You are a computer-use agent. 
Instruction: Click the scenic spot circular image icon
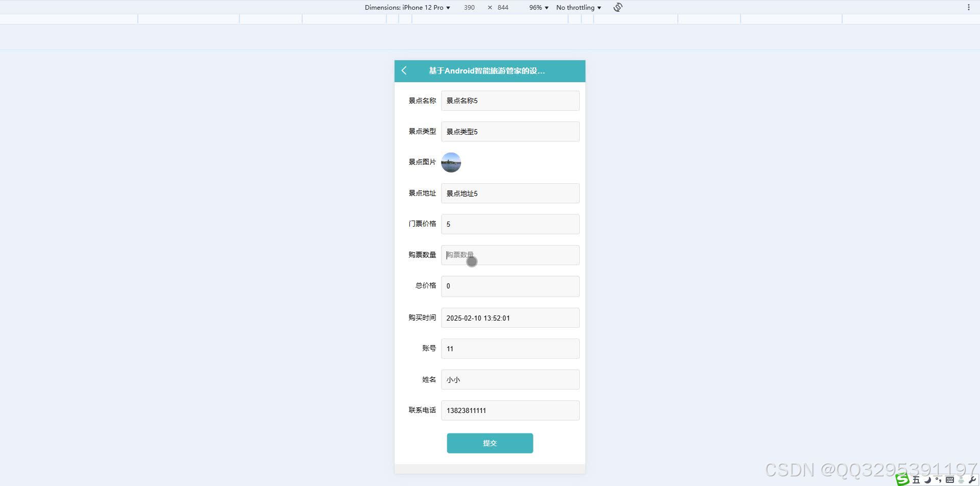pyautogui.click(x=451, y=162)
